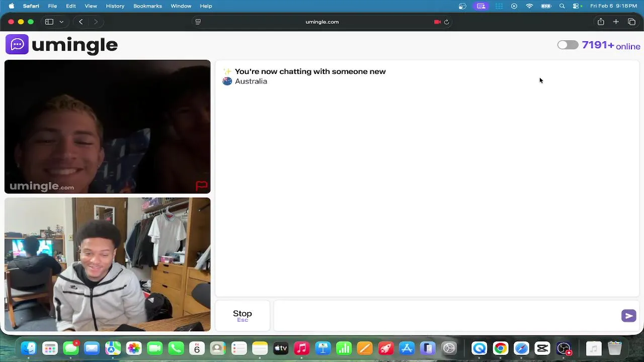The image size is (644, 362).
Task: Open Keynote from the dock
Action: tap(323, 348)
